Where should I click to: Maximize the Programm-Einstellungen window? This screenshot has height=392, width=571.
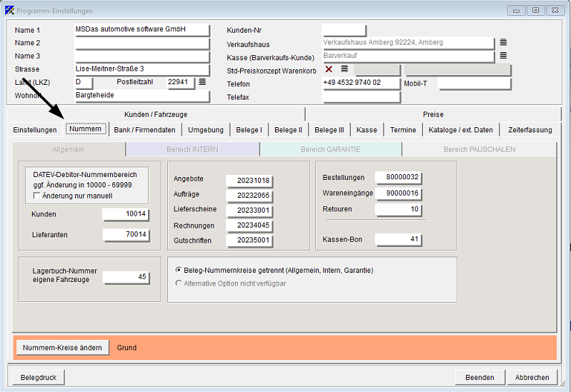point(535,10)
